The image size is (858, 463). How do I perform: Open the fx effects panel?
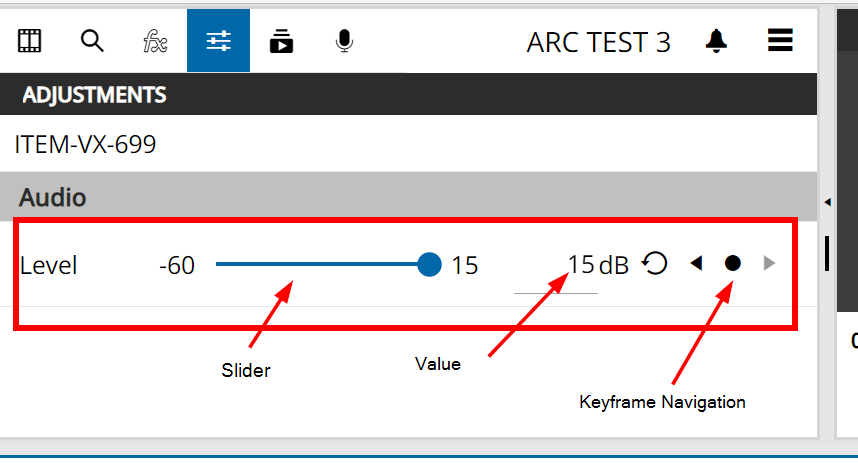click(154, 41)
